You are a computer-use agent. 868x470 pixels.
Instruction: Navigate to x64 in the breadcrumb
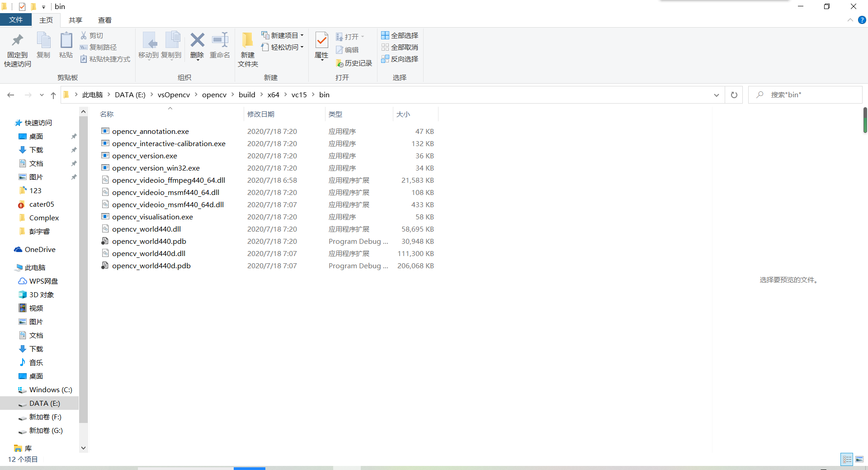[274, 95]
